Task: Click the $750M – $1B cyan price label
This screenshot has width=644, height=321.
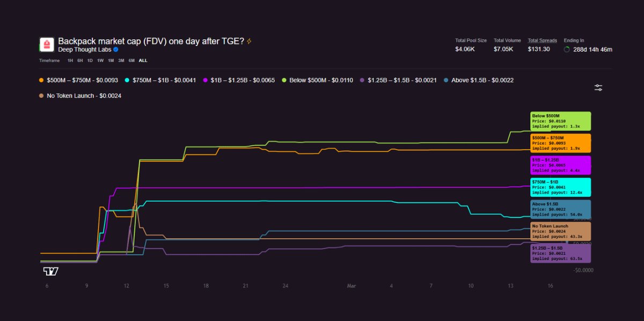Action: pyautogui.click(x=560, y=187)
